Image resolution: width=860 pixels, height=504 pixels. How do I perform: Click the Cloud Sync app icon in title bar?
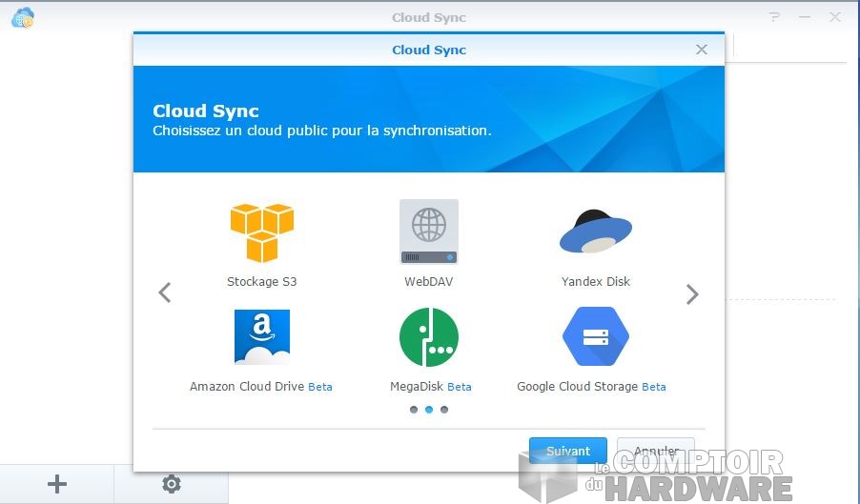point(22,17)
